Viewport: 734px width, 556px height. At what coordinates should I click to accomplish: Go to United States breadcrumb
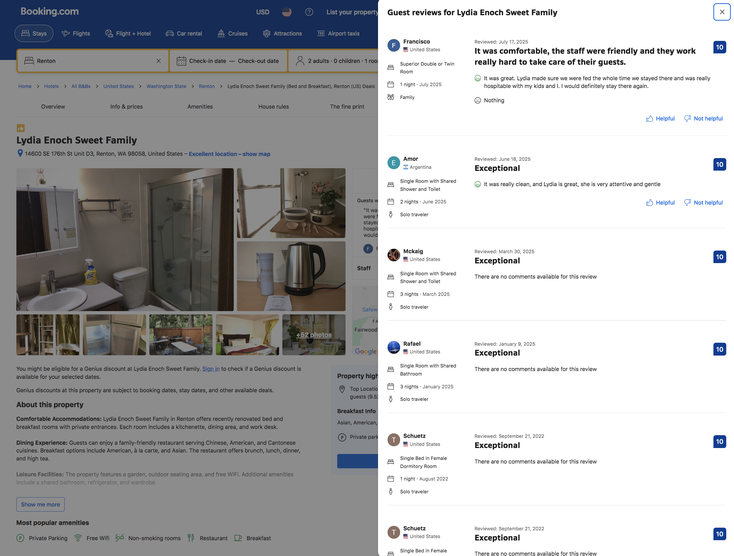pos(118,86)
